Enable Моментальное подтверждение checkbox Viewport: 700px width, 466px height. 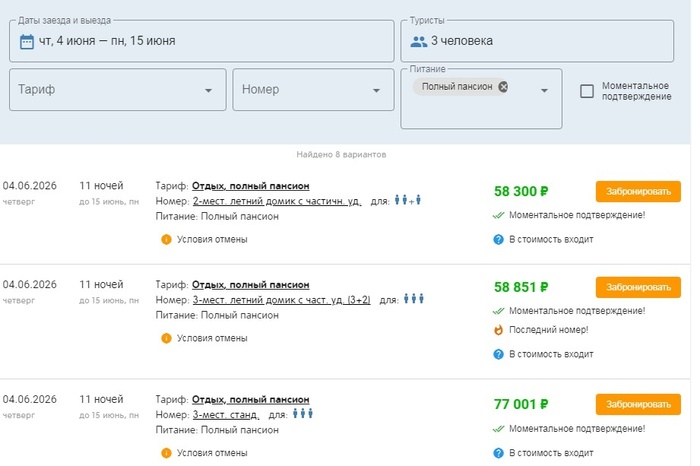click(x=587, y=91)
